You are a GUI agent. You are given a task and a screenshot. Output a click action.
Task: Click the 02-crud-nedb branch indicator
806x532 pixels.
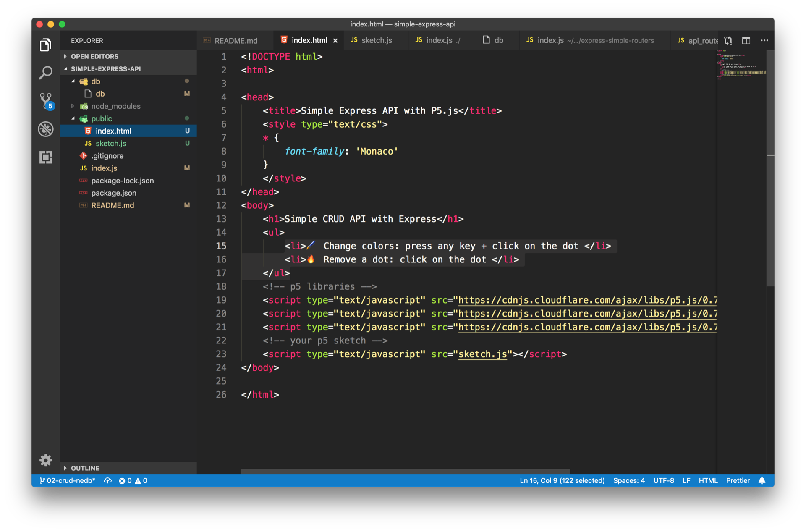(67, 480)
